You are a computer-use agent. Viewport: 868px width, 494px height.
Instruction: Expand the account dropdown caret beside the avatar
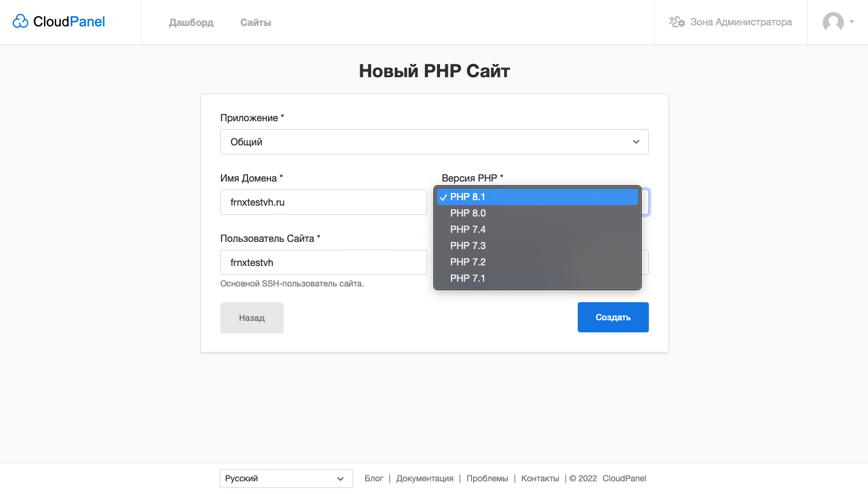pyautogui.click(x=851, y=22)
